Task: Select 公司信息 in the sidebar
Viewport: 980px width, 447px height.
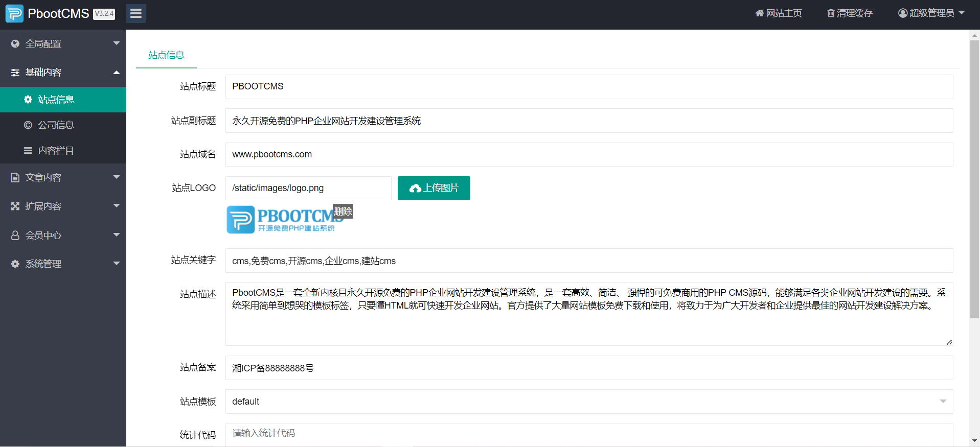Action: [63, 125]
